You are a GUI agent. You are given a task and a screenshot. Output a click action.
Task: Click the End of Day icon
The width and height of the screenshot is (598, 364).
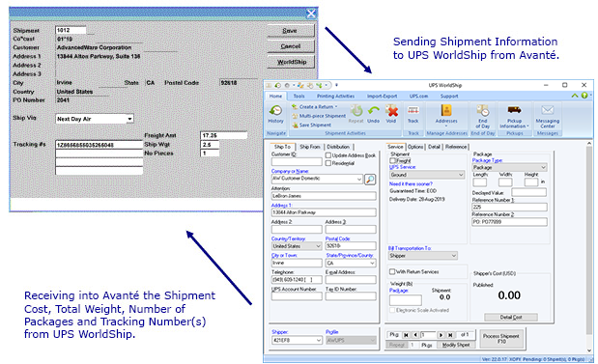click(483, 110)
